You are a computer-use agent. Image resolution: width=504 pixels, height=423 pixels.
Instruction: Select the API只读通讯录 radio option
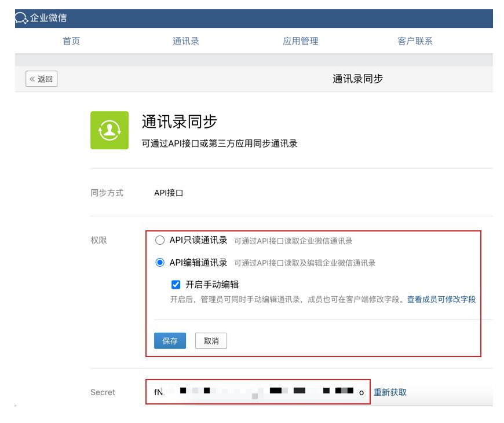pos(160,241)
